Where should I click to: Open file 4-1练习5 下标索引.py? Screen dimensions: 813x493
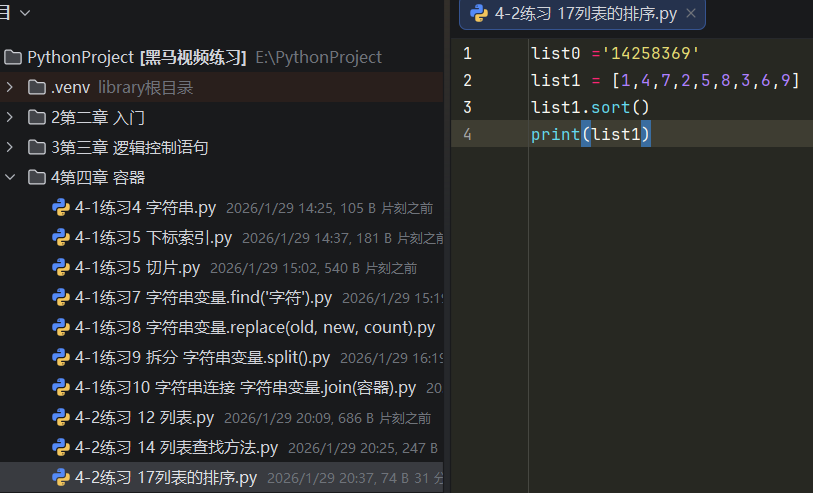(153, 237)
